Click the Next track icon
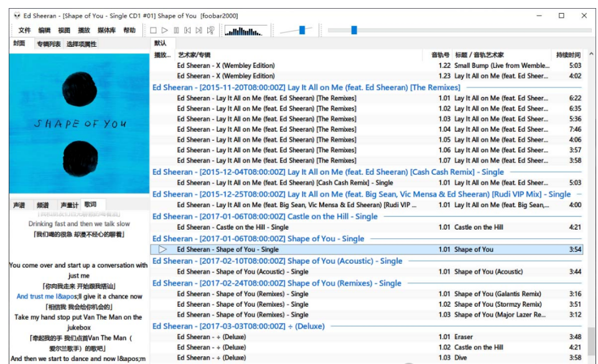598x364 pixels. (200, 30)
